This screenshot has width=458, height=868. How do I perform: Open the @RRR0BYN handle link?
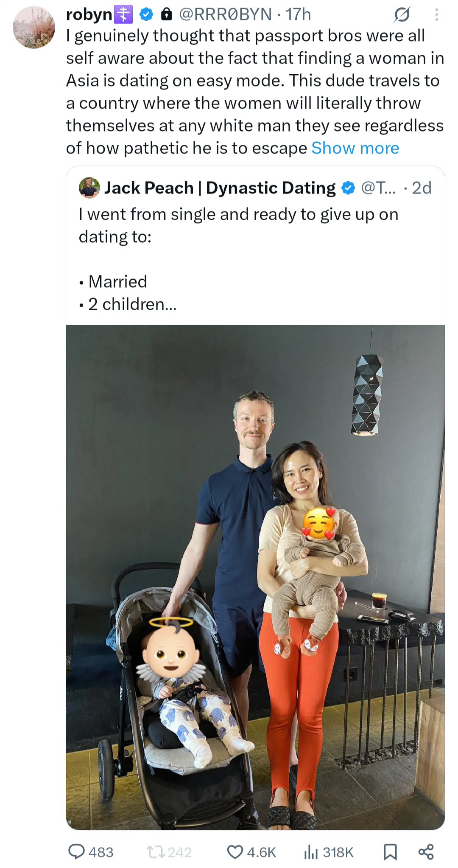pos(225,15)
